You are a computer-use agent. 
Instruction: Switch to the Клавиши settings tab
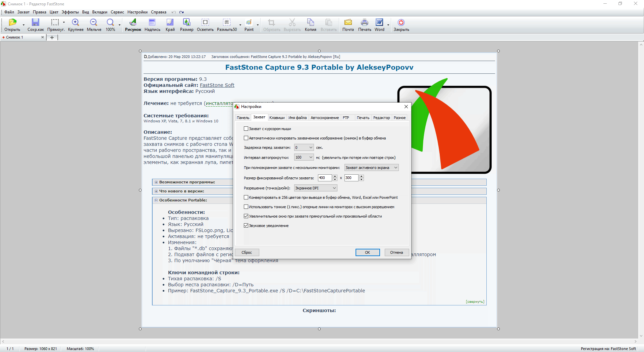[x=277, y=118]
